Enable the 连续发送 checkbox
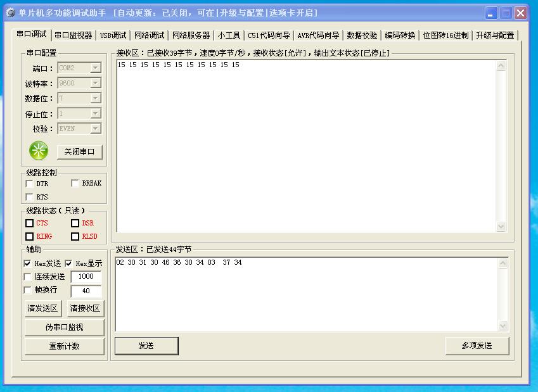This screenshot has height=392, width=538. click(27, 277)
